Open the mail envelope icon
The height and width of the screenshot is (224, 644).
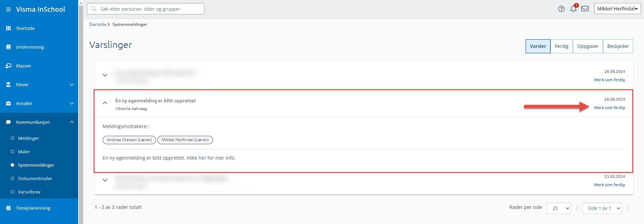tap(585, 9)
